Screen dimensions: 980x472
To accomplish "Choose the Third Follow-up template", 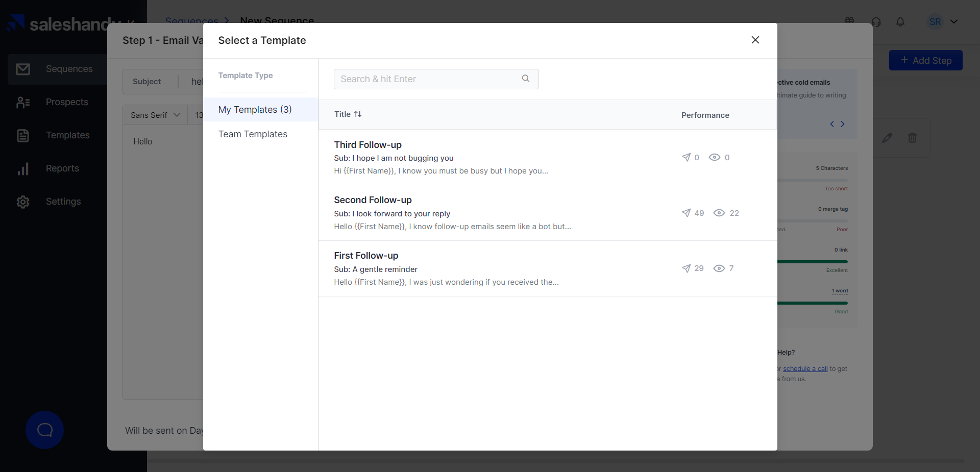I will point(367,145).
